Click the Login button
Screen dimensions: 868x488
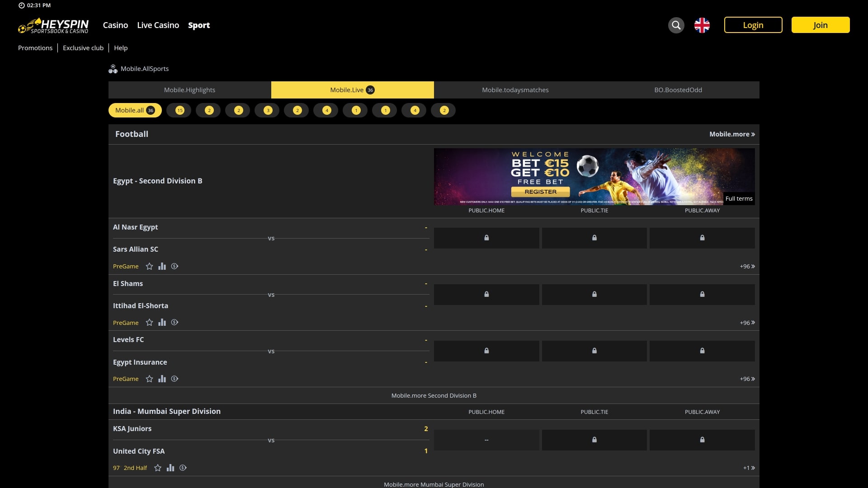coord(753,25)
